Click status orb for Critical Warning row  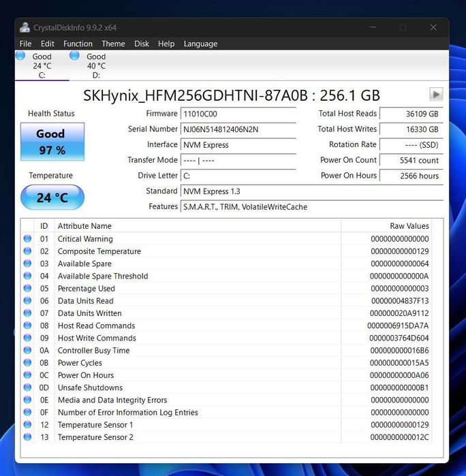tap(27, 238)
